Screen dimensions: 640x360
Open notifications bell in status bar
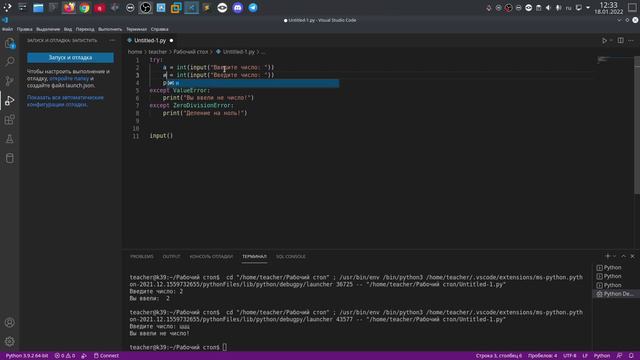[x=631, y=356]
